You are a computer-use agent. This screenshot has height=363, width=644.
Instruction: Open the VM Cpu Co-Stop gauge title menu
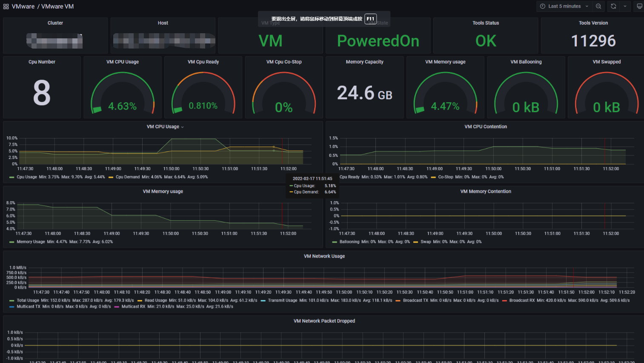tap(284, 62)
